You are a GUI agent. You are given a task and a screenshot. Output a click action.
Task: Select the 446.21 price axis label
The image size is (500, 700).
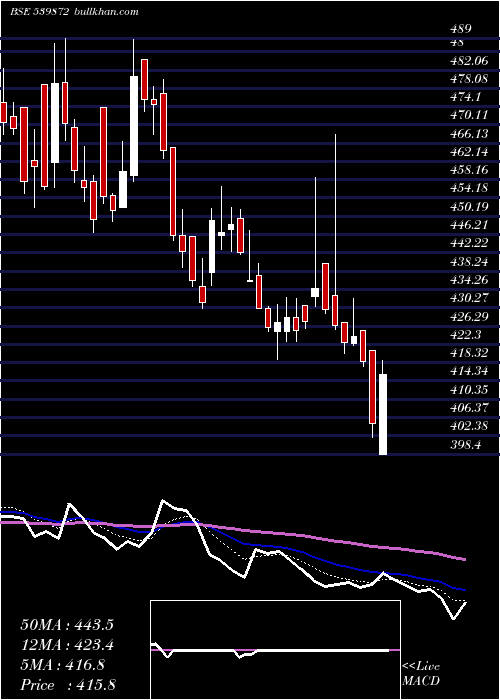(469, 225)
